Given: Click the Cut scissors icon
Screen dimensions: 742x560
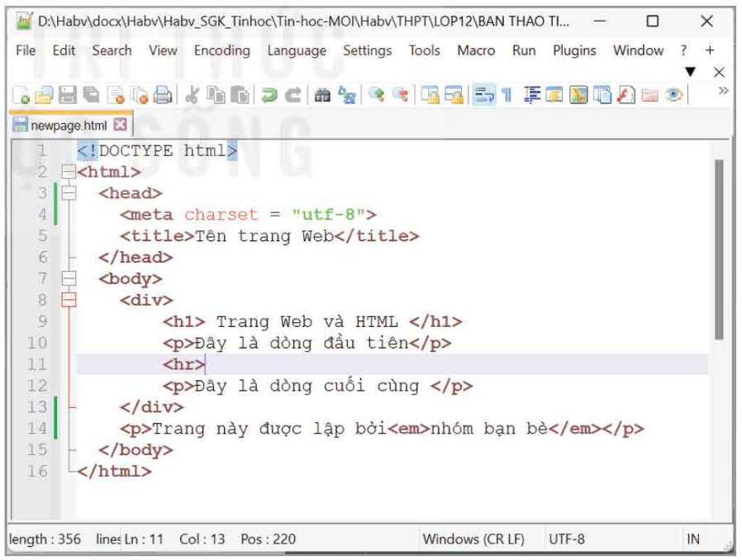Looking at the screenshot, I should coord(188,95).
